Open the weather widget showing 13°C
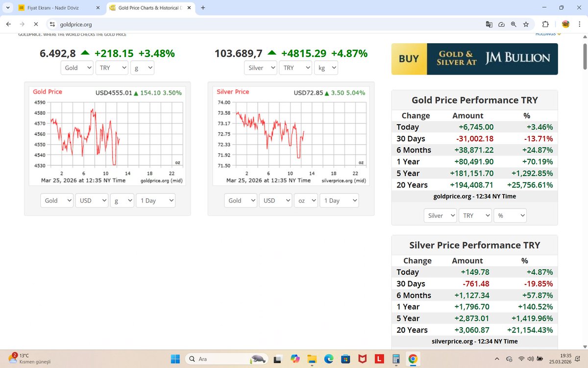 pos(29,359)
